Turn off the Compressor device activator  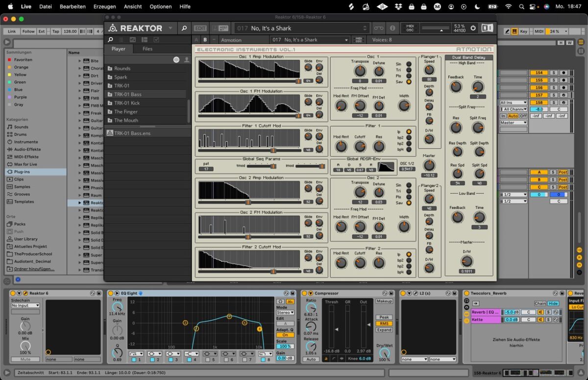[x=304, y=293]
